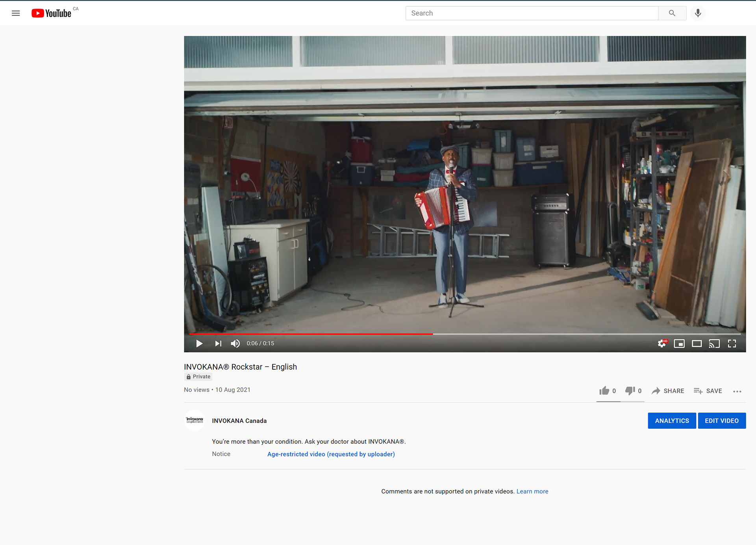The height and width of the screenshot is (545, 756).
Task: Click the 0:06 / 0:15 time display
Action: [x=260, y=343]
